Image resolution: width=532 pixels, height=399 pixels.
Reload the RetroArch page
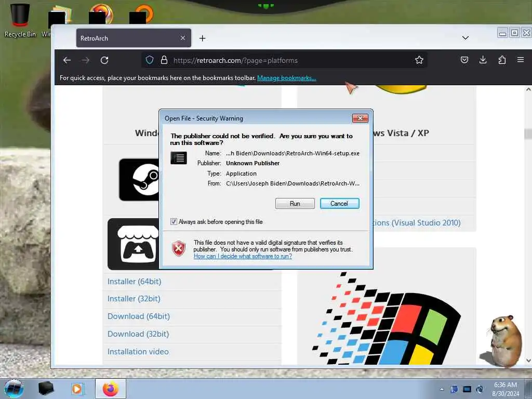tap(104, 60)
